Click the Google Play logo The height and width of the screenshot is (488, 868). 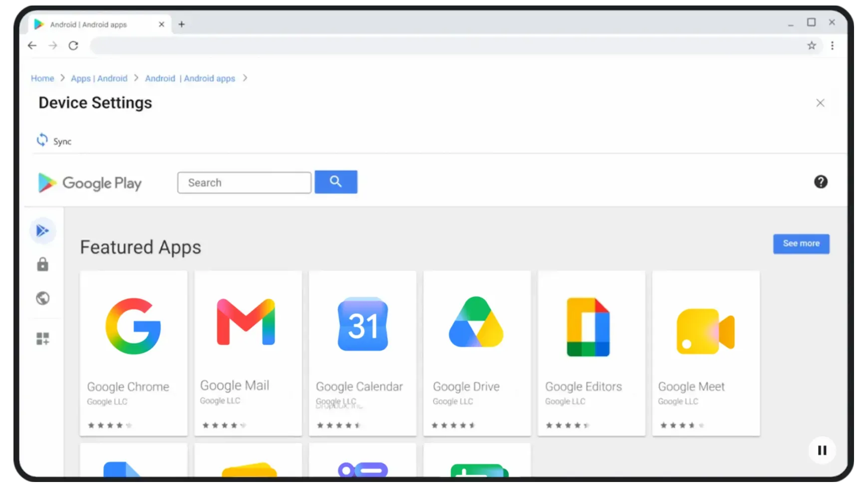(x=90, y=183)
